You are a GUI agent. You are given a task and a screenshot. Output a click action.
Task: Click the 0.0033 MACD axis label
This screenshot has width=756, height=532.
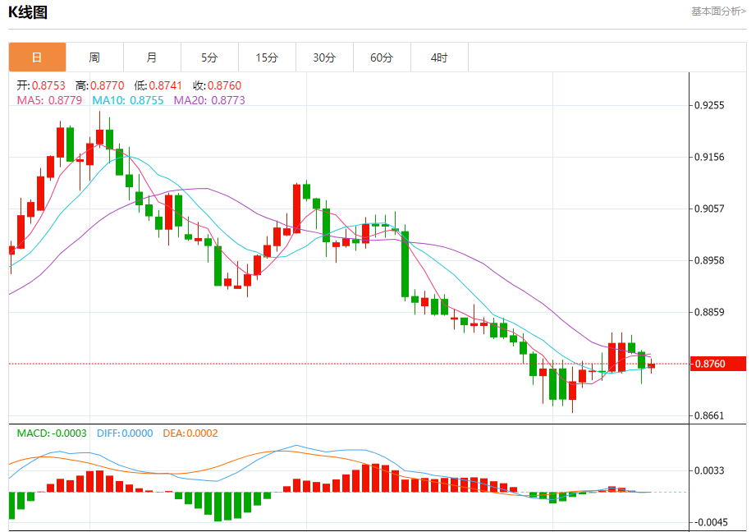pyautogui.click(x=708, y=470)
